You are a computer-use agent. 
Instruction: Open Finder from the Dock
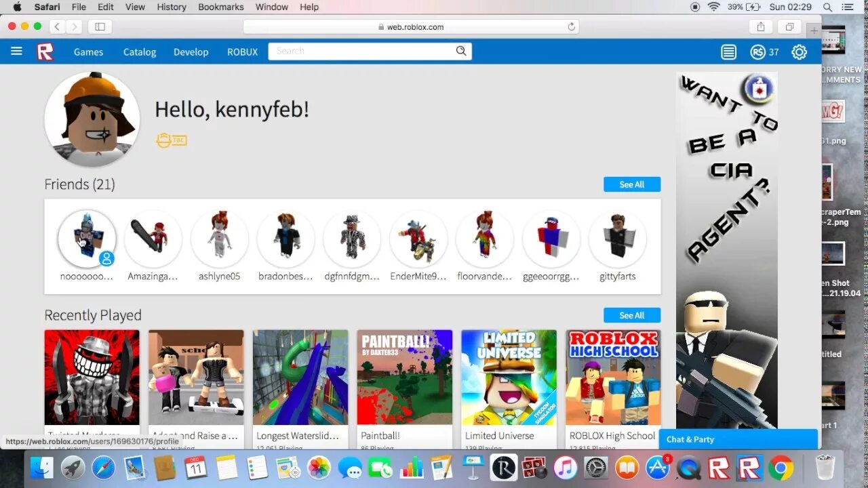pyautogui.click(x=43, y=468)
